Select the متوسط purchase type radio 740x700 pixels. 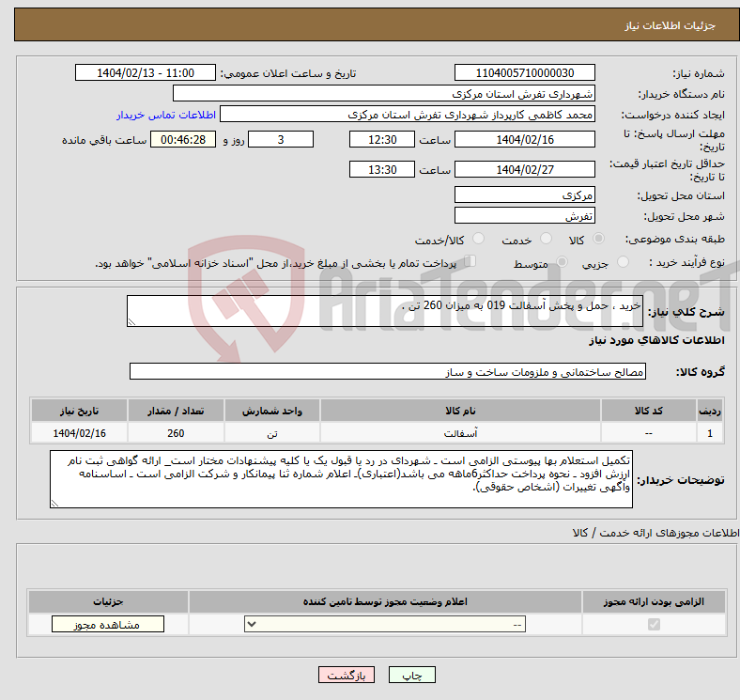coord(562,261)
